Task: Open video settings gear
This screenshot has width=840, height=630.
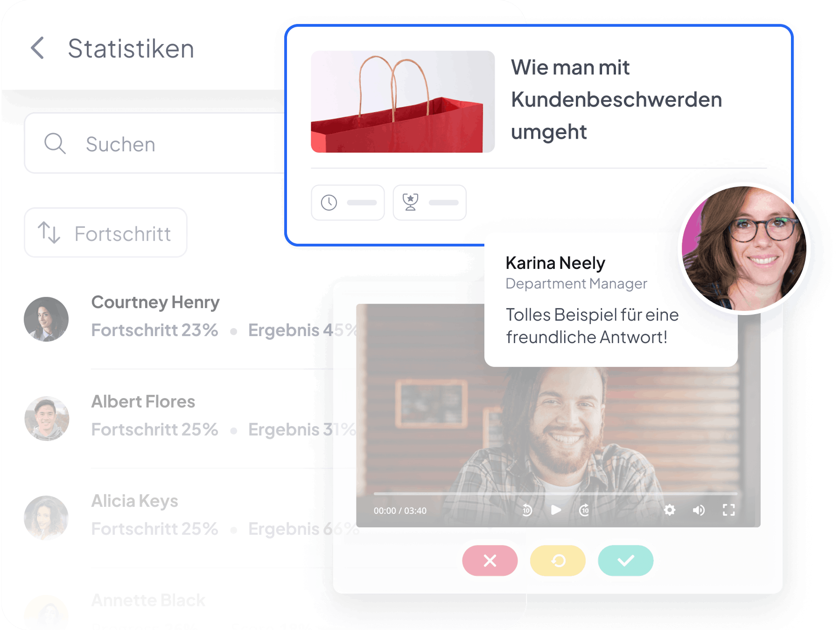Action: pos(670,510)
